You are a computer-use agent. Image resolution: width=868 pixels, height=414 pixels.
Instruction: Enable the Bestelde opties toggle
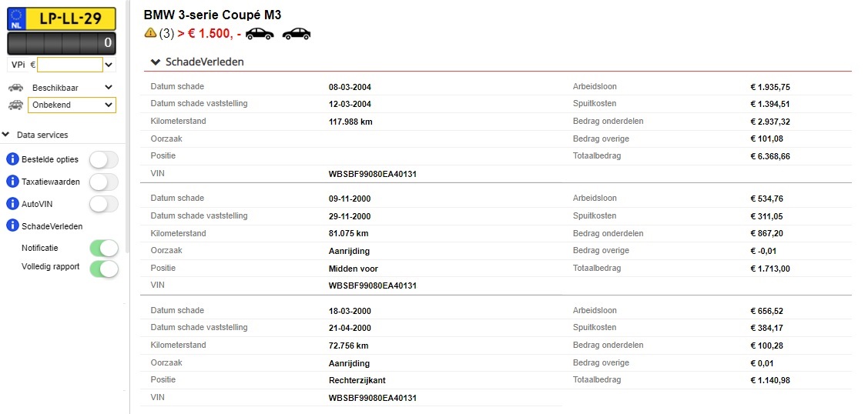point(104,160)
